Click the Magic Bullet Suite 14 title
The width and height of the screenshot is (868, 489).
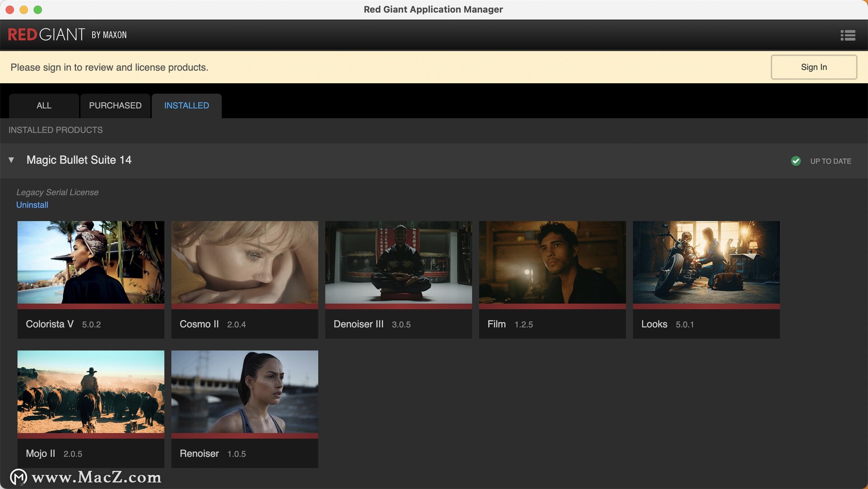point(79,160)
